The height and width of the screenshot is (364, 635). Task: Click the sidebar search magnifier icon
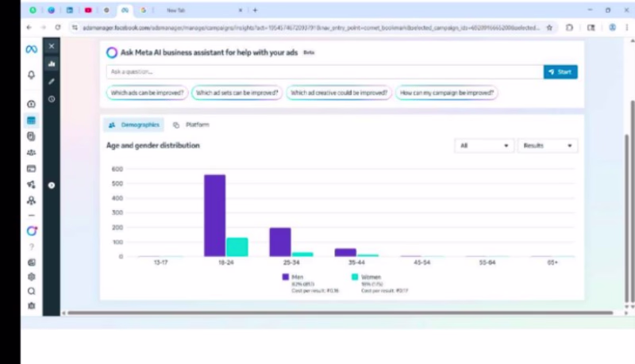[31, 291]
